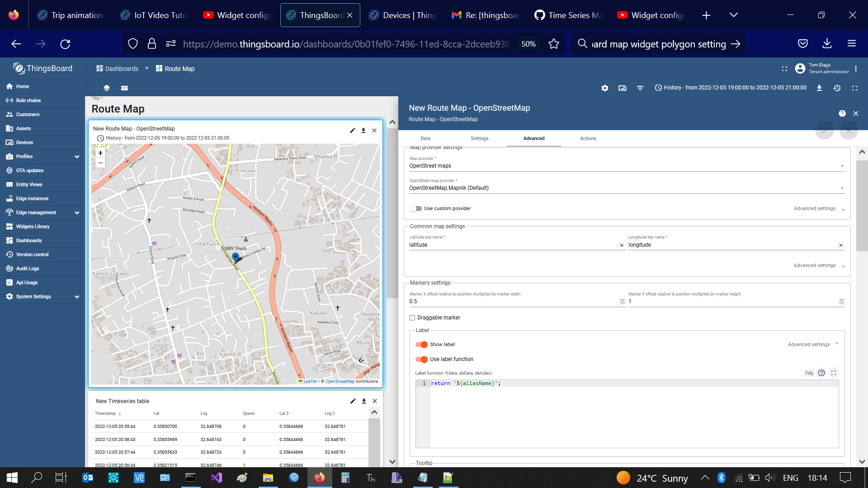
Task: Edit the Route Map widget using the pencil icon
Action: (x=352, y=130)
